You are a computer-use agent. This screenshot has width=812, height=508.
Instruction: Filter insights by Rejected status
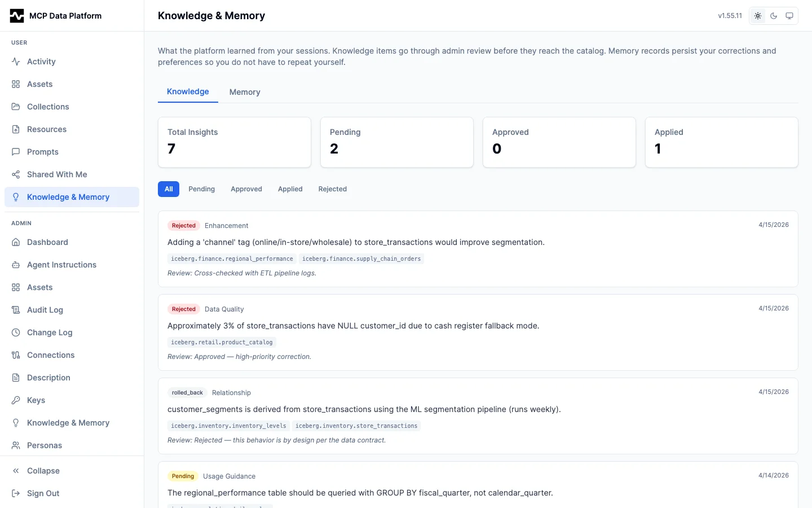tap(332, 189)
